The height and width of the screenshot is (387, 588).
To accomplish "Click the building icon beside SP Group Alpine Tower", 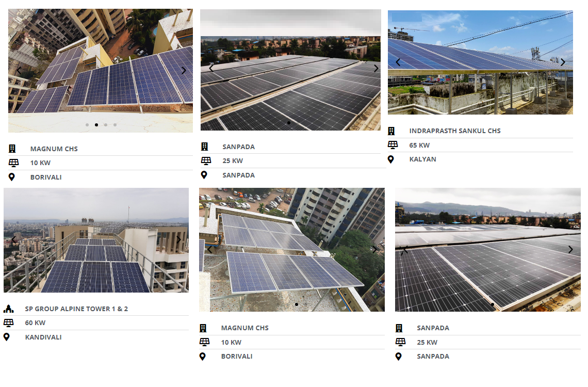I will (8, 309).
